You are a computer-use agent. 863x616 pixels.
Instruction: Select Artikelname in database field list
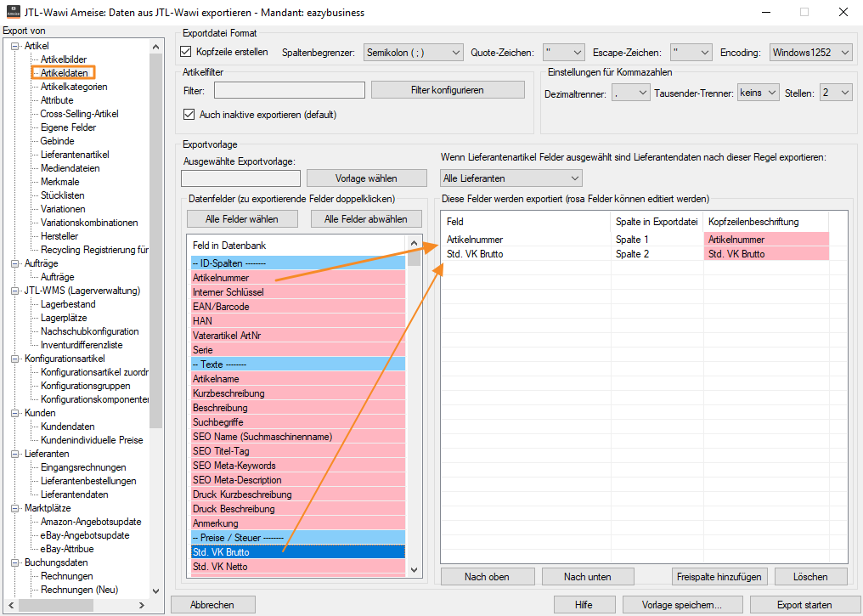pyautogui.click(x=298, y=379)
